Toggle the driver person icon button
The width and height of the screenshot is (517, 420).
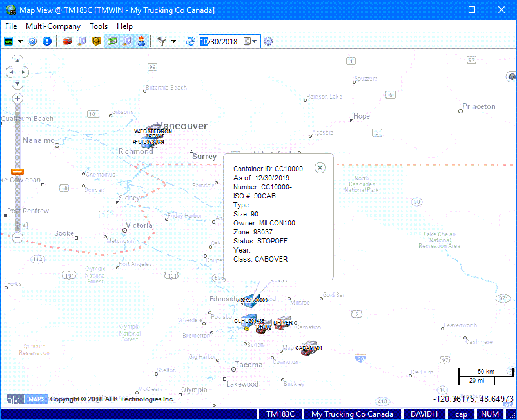[141, 41]
